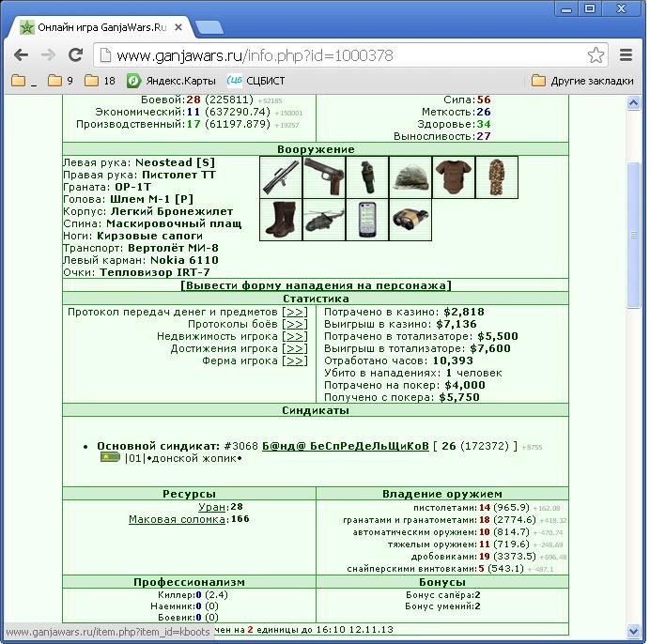Open Ферма игрока [>>] link
This screenshot has width=650, height=644.
295,360
